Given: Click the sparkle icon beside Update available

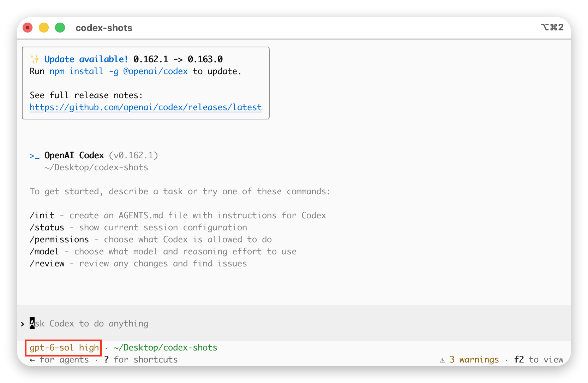Looking at the screenshot, I should click(x=35, y=59).
